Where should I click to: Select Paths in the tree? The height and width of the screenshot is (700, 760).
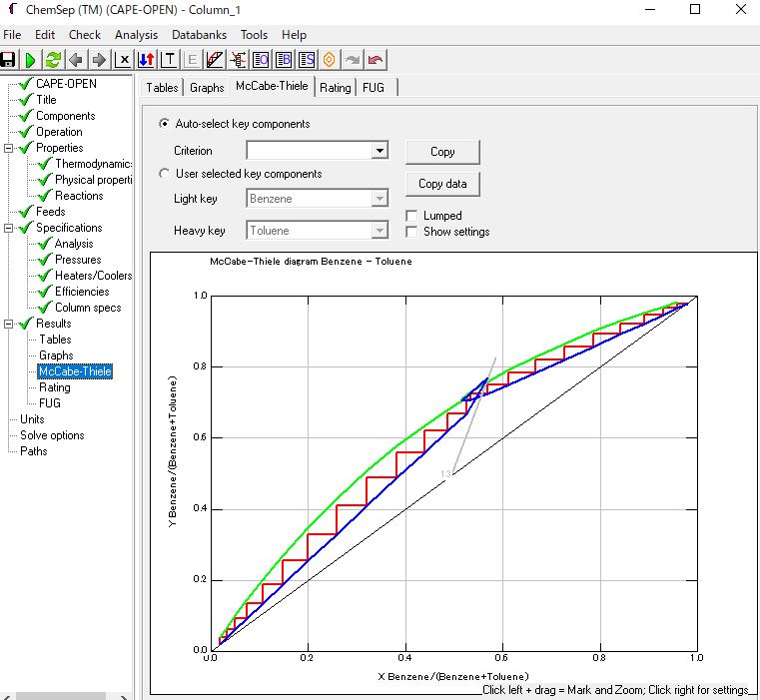click(x=33, y=451)
